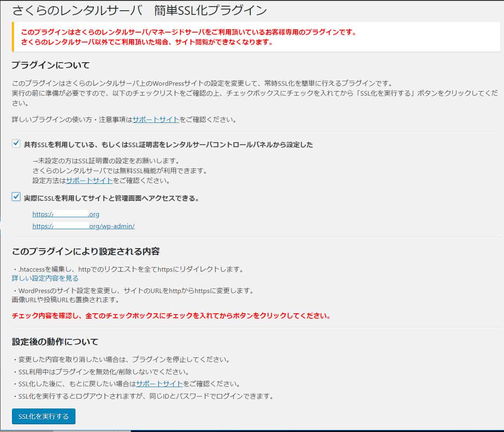Screen dimensions: 504x432
Task: Click the プラグインについて heading
Action: click(50, 65)
